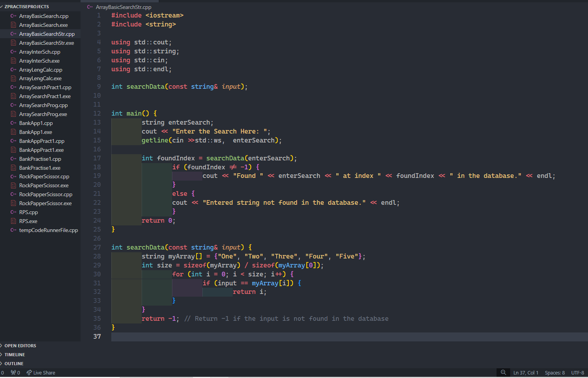588x378 pixels.
Task: Open ArrayBasicSearch.cpp in the explorer
Action: click(44, 16)
